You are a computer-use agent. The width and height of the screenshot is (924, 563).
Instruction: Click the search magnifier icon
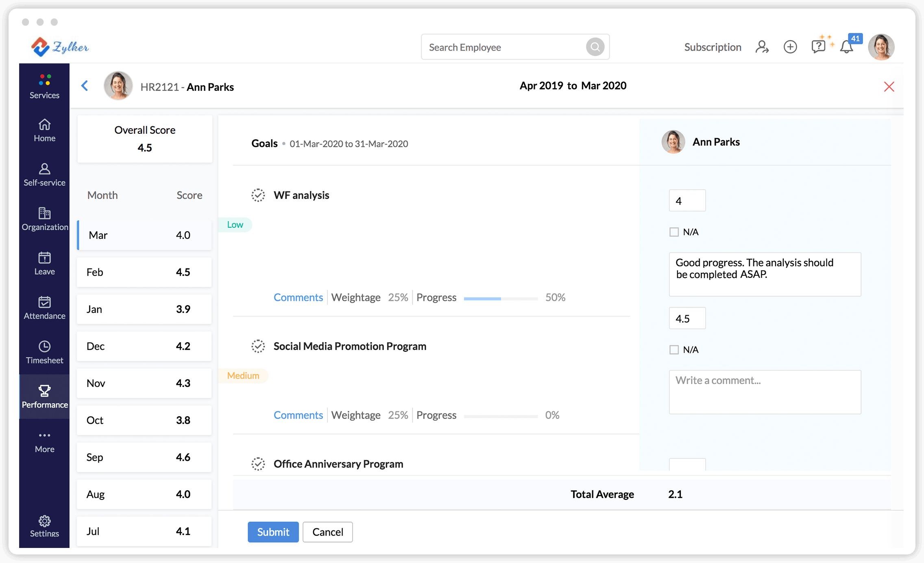tap(595, 47)
